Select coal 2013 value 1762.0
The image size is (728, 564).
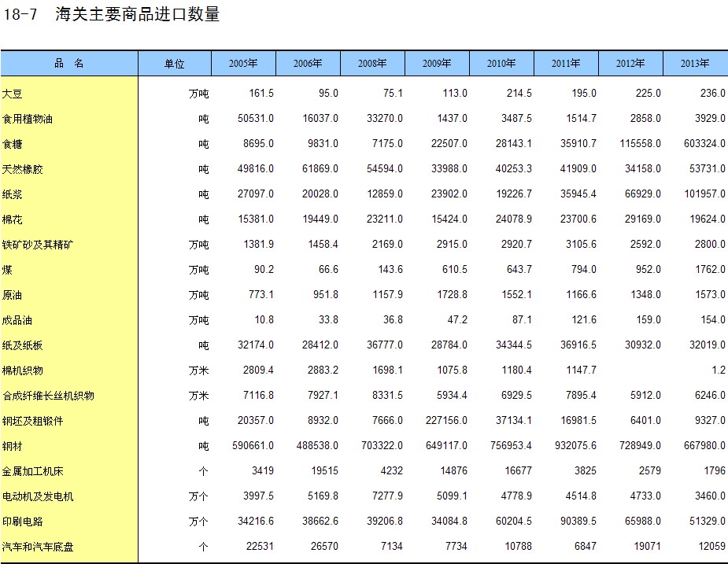click(710, 269)
